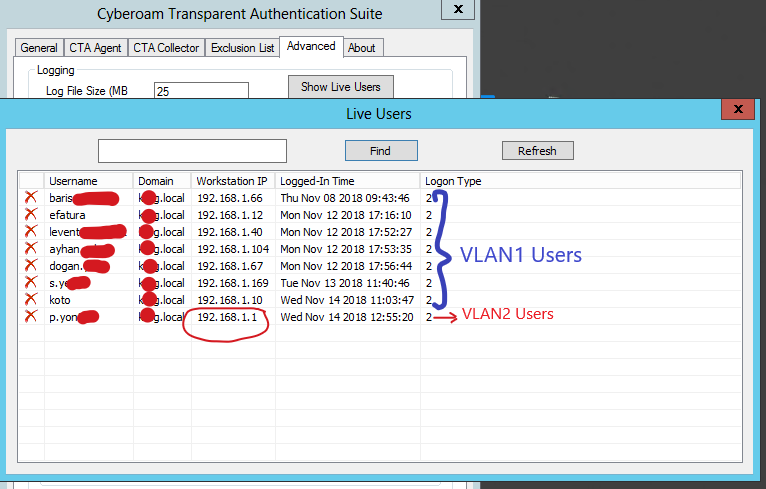Select the Advanced tab
Image resolution: width=766 pixels, height=489 pixels.
[311, 46]
